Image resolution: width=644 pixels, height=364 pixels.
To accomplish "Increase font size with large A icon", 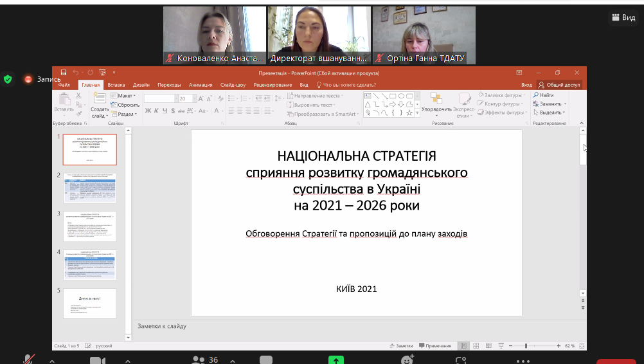I will coord(201,98).
